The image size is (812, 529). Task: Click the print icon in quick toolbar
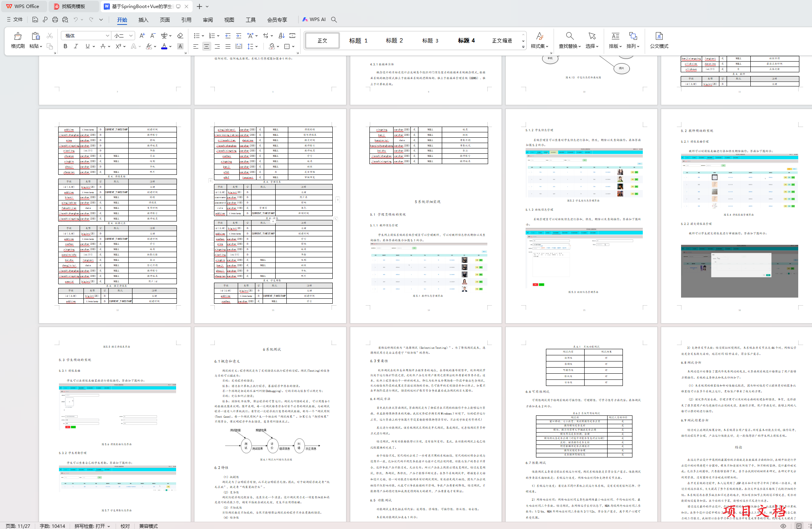point(55,20)
